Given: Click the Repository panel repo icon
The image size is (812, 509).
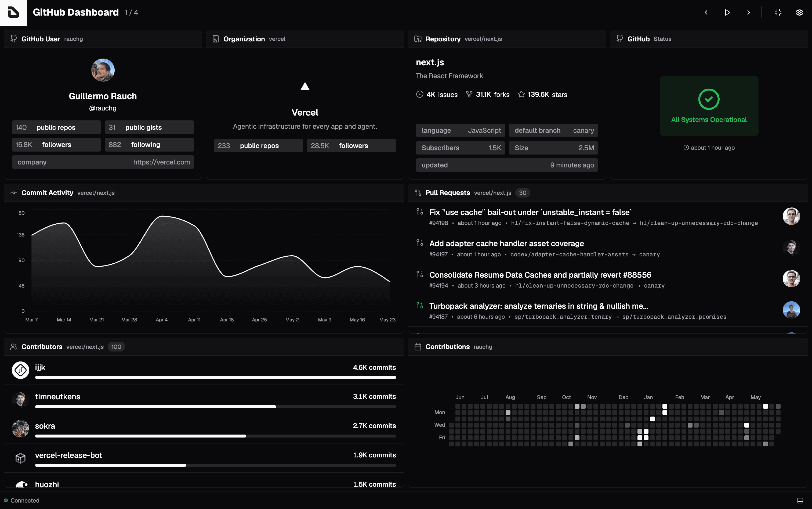Looking at the screenshot, I should point(418,39).
